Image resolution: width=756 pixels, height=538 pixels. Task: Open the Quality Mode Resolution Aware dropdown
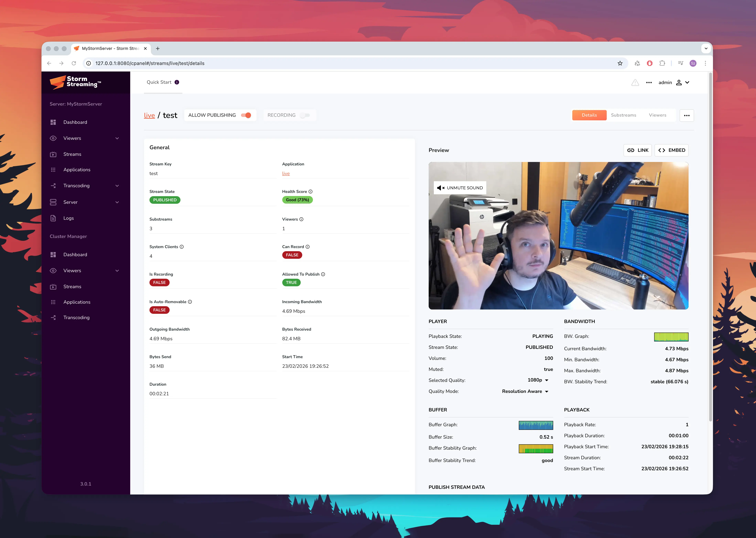pyautogui.click(x=525, y=391)
